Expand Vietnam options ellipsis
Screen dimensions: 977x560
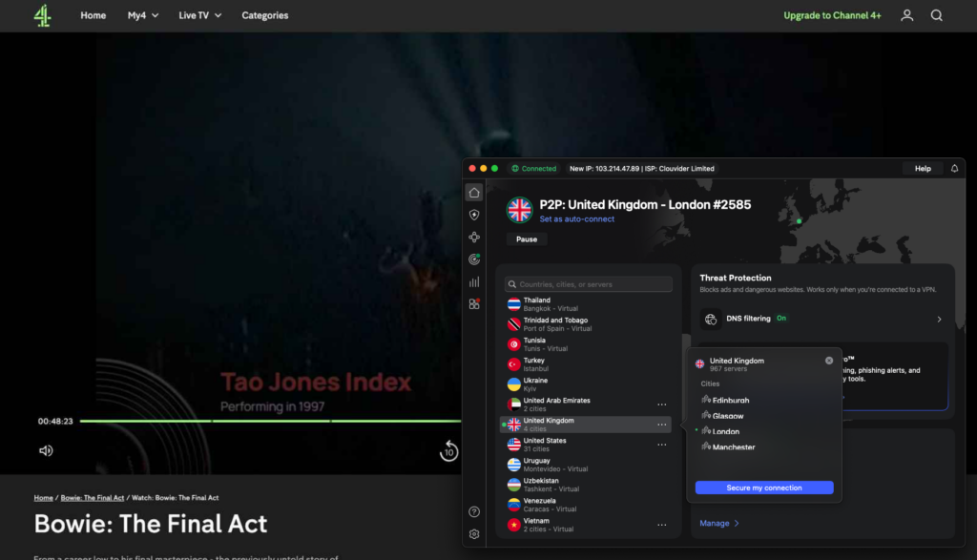point(662,525)
